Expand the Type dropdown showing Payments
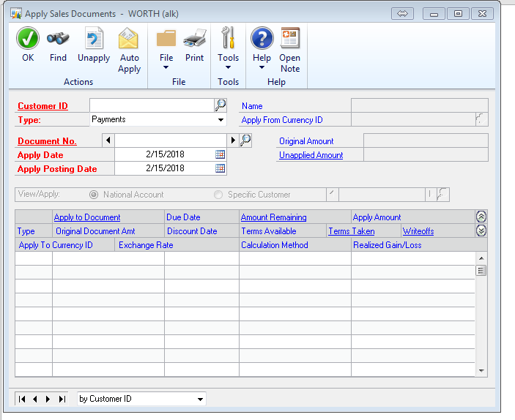Viewport: 515px width, 420px height. (x=221, y=120)
